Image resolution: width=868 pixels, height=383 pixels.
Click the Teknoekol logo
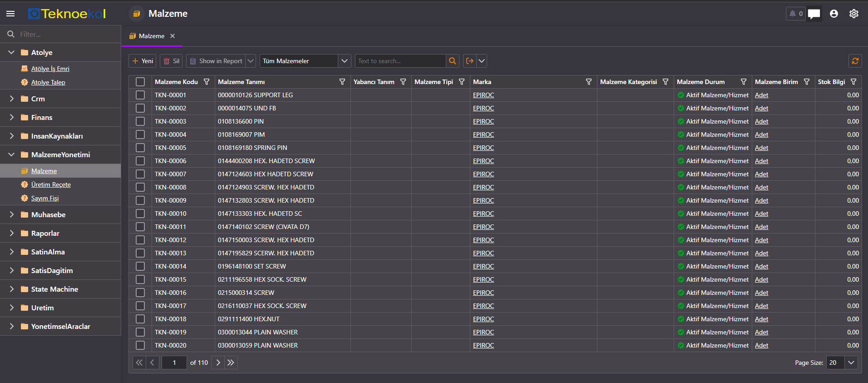pyautogui.click(x=67, y=14)
